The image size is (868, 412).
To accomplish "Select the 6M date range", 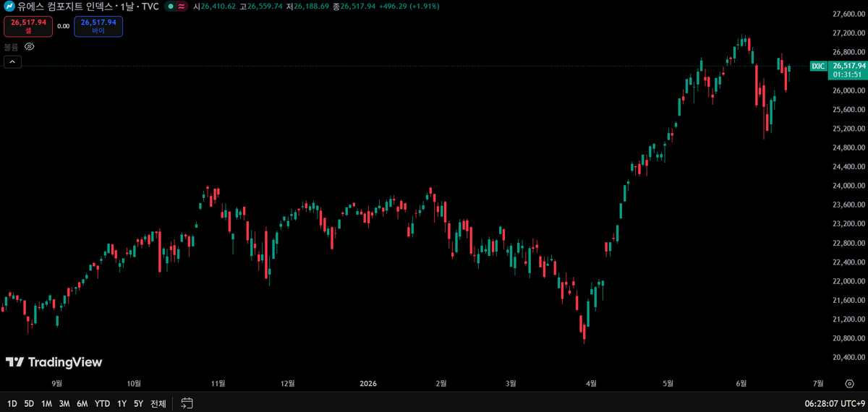I will coord(82,403).
